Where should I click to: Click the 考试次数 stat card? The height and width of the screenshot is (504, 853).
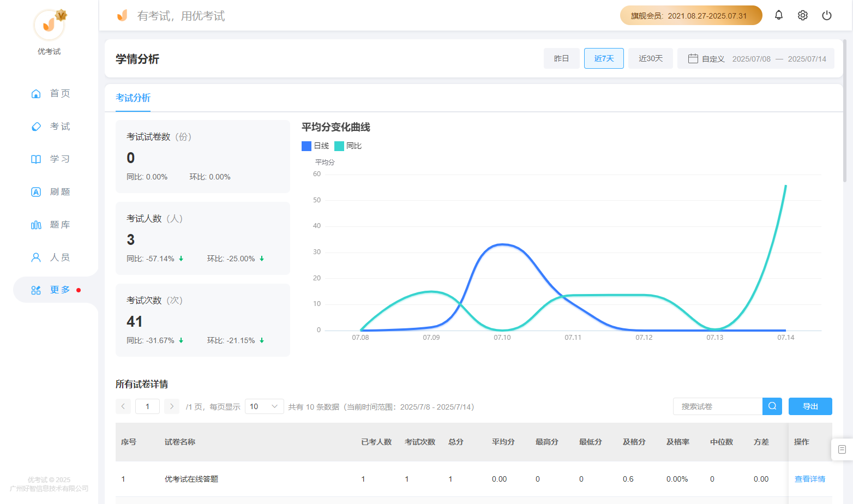pos(203,320)
